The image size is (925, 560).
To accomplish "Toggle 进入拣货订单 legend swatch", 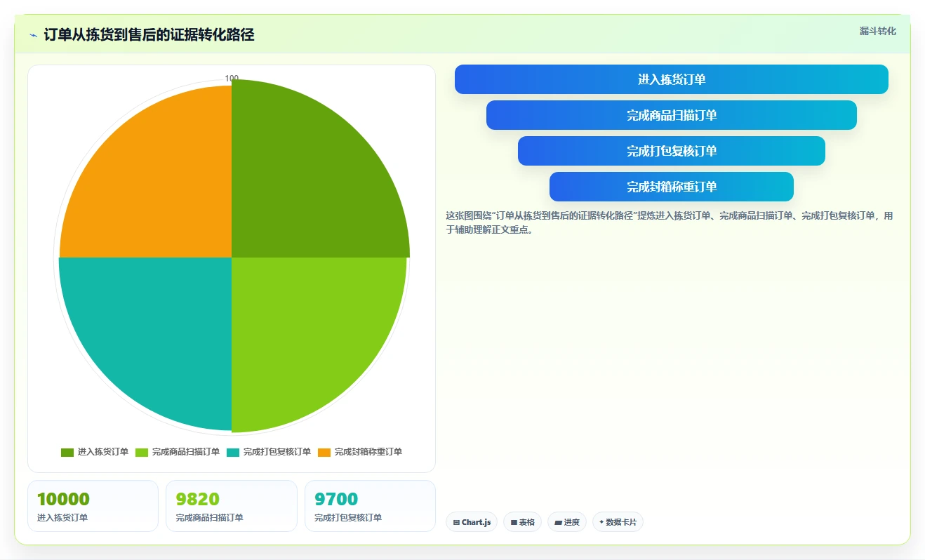I will click(67, 452).
